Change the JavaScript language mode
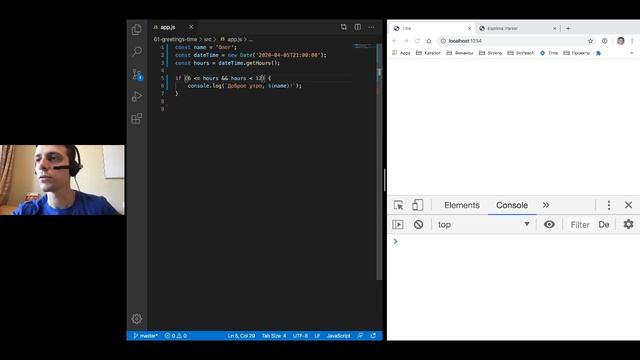 [x=338, y=336]
